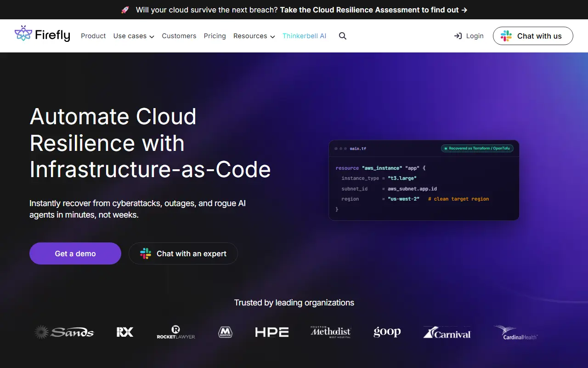Screen dimensions: 588x368
Task: Click the Sands logo
Action: (x=64, y=332)
